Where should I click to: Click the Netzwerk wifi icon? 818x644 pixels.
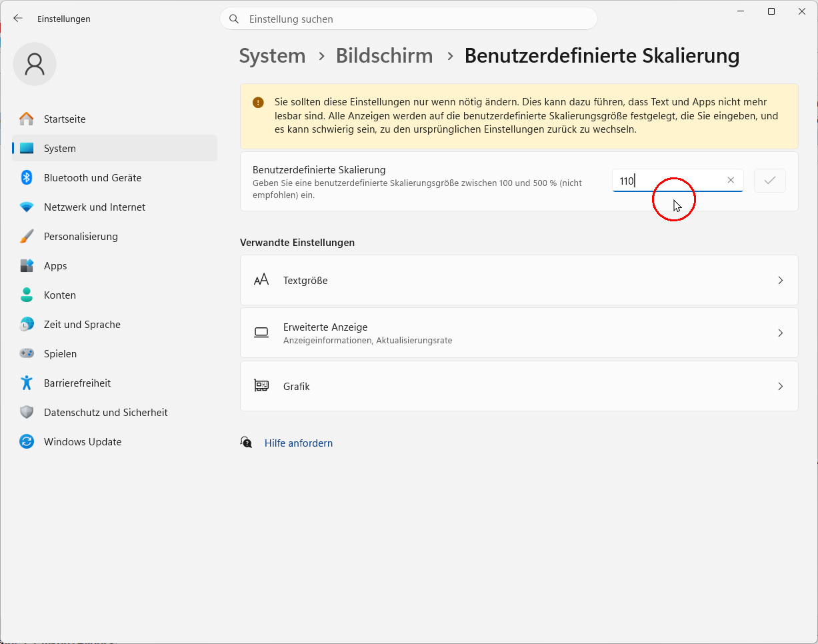click(x=27, y=207)
